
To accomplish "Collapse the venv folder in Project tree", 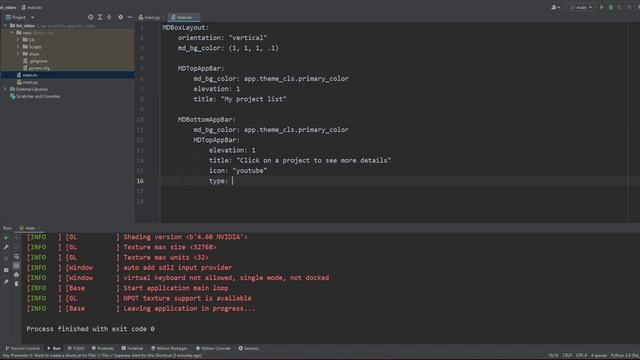I will (x=12, y=33).
